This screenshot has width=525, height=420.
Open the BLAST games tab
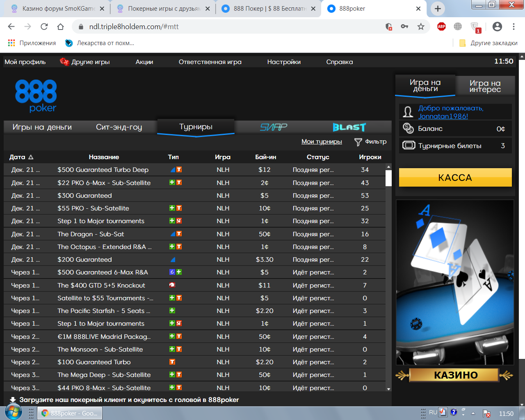[x=349, y=127]
